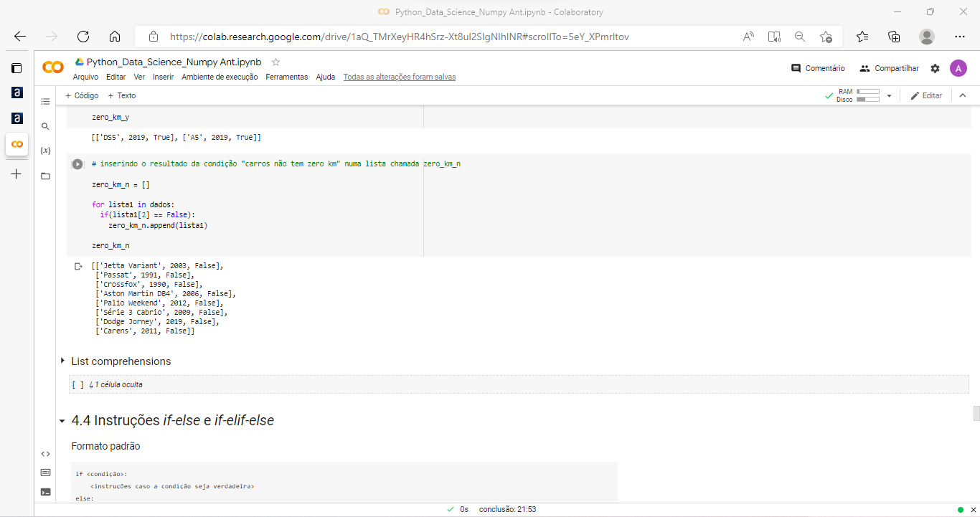Collapse section 4.4 Instruções if-else

tap(62, 421)
